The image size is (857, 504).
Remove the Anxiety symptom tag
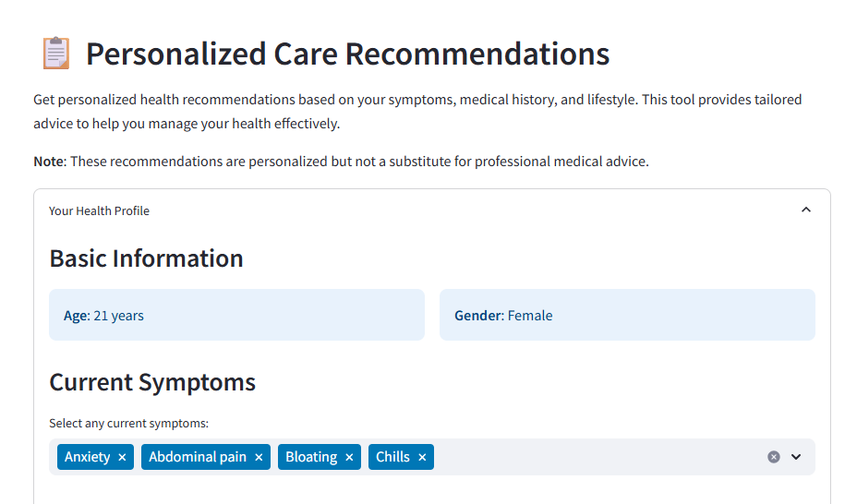coord(122,458)
